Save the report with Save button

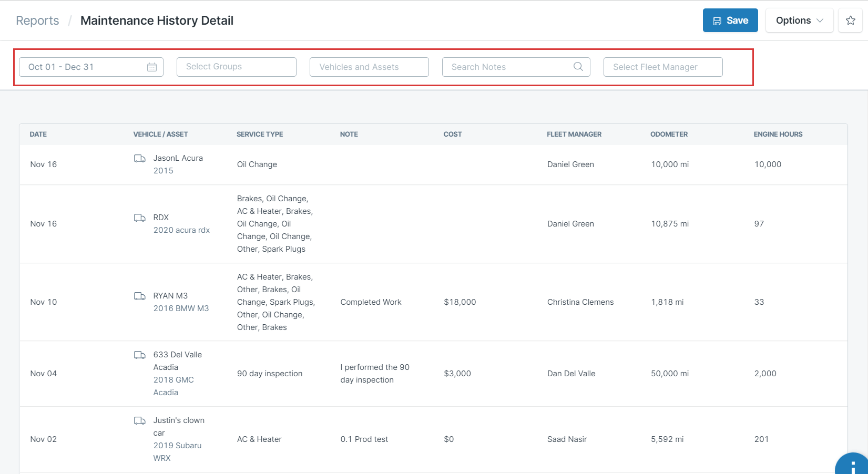coord(730,20)
